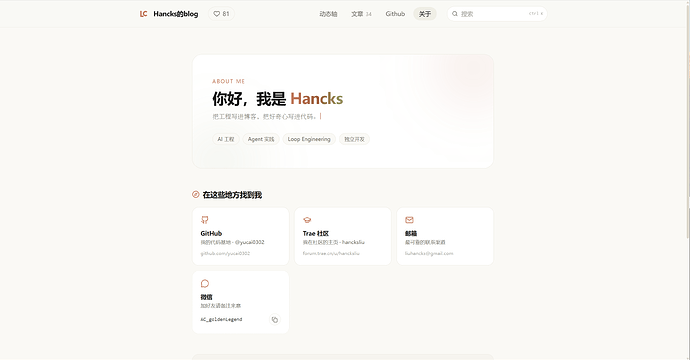Open the 邮箱 card title
This screenshot has height=360, width=690.
(411, 233)
